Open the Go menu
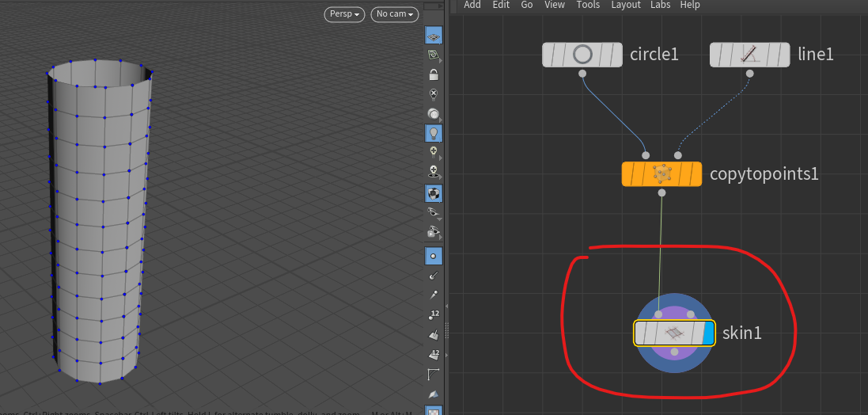Viewport: 868px width, 415px height. point(527,5)
